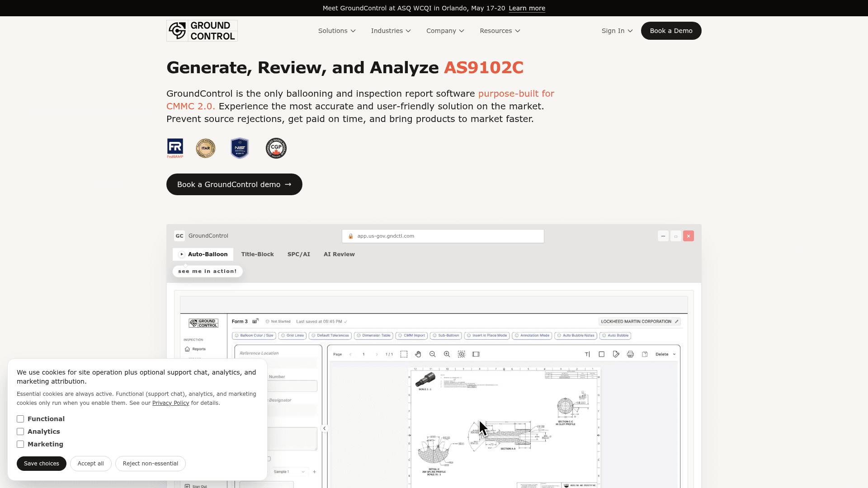
Task: Select the hand pan tool
Action: 418,354
